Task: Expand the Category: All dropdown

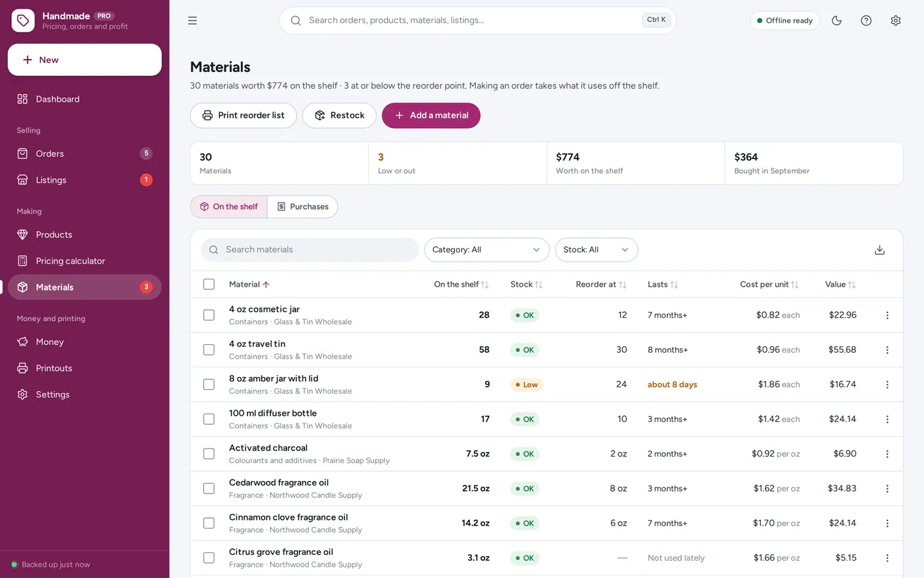Action: (x=486, y=250)
